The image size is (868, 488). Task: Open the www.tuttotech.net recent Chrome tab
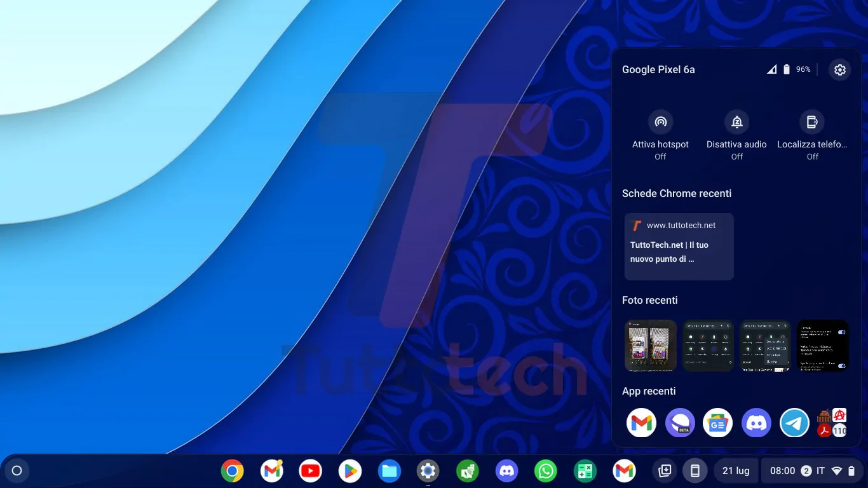[679, 247]
